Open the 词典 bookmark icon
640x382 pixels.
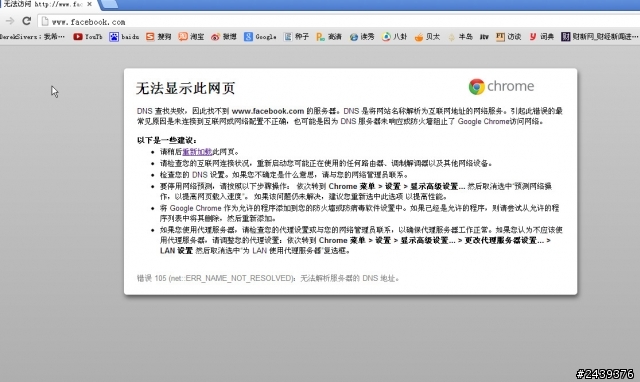click(533, 37)
